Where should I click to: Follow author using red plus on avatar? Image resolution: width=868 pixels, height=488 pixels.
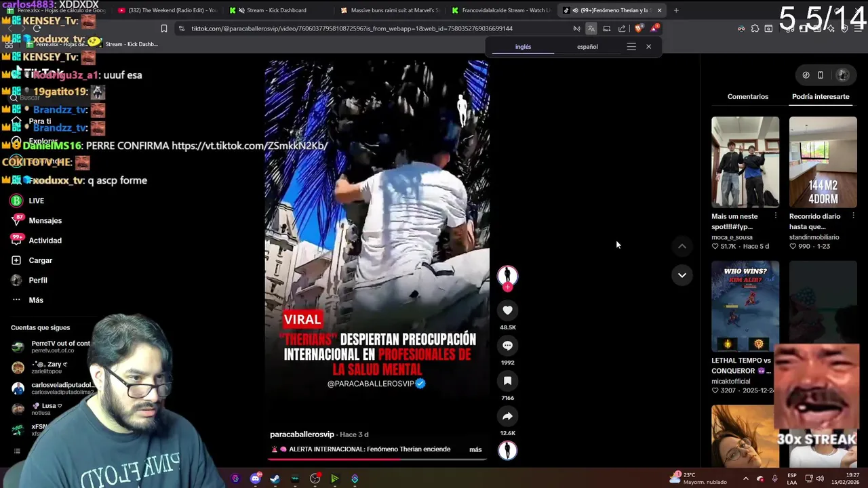coord(507,287)
